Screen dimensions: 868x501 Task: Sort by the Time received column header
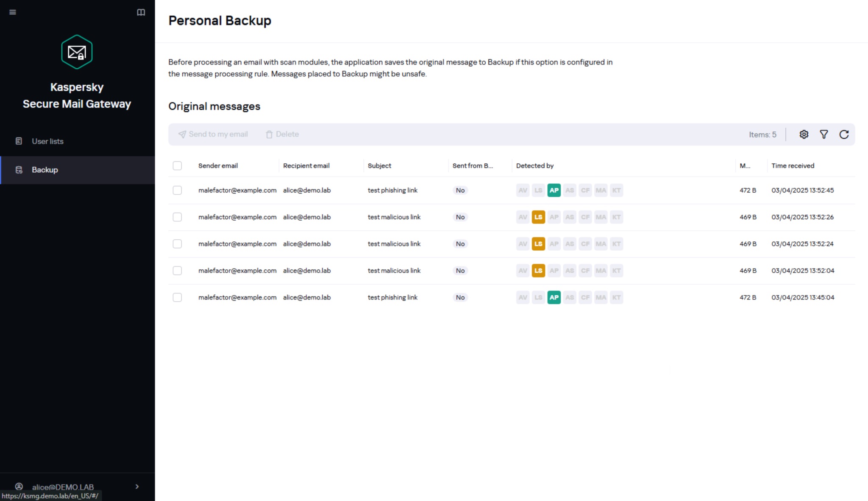792,166
